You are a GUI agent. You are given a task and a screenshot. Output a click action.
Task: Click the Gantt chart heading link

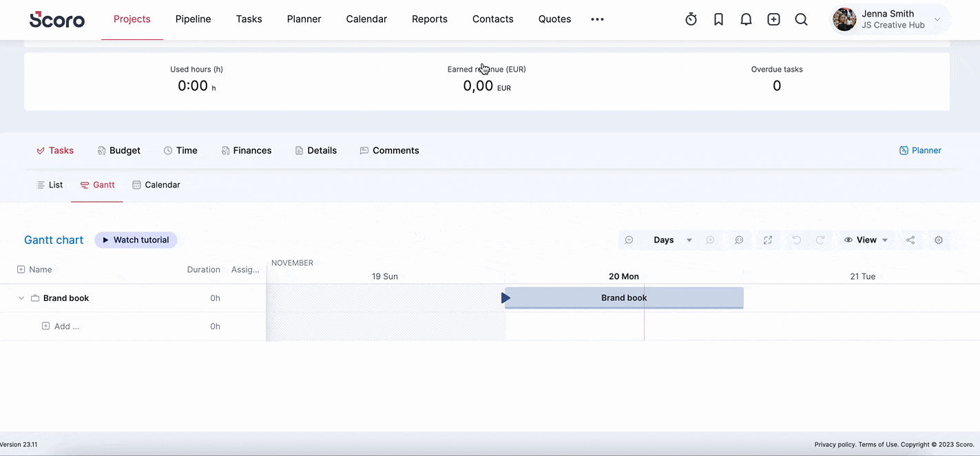[x=54, y=240]
